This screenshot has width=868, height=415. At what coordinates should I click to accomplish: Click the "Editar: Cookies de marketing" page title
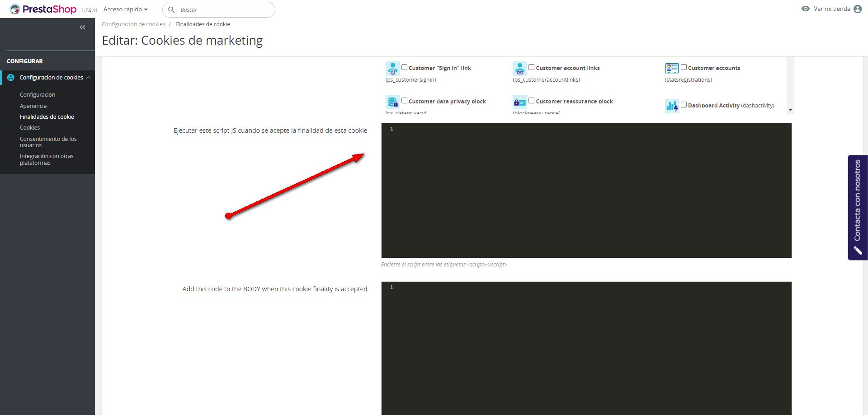[182, 41]
